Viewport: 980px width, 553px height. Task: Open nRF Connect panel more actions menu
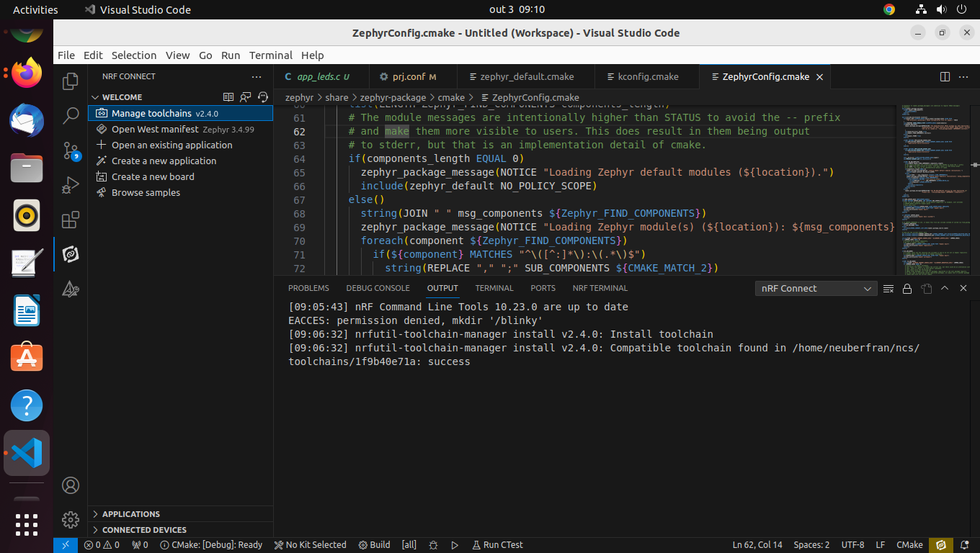point(257,76)
